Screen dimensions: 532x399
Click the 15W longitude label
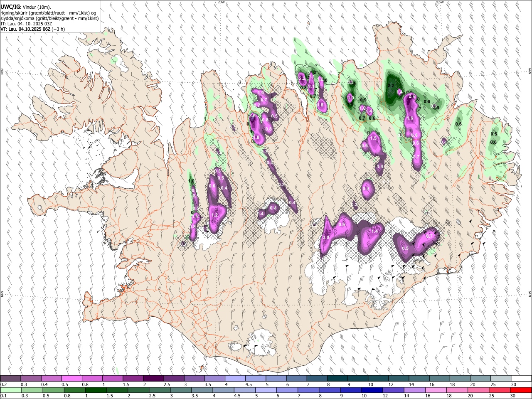point(440,2)
